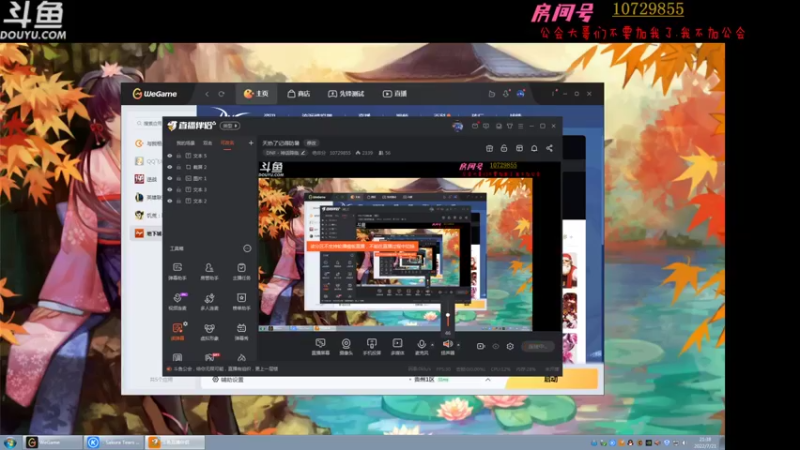Click the WeGame taskbar button
800x450 pixels.
pos(53,442)
